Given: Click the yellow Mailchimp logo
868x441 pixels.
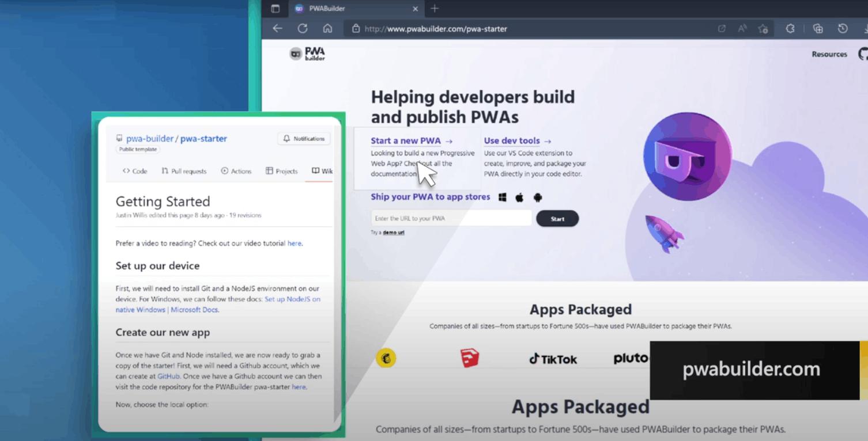Looking at the screenshot, I should 386,358.
